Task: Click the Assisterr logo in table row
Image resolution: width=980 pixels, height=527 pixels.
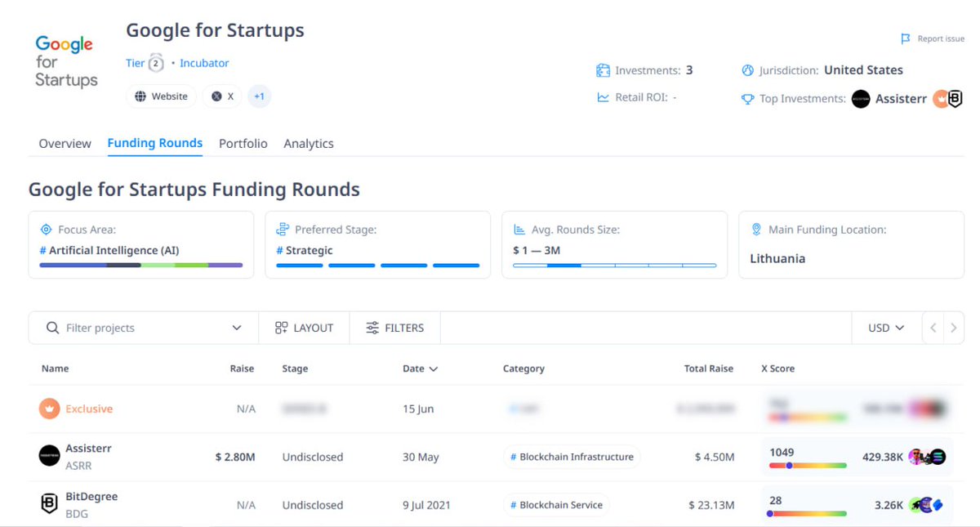Action: (50, 456)
